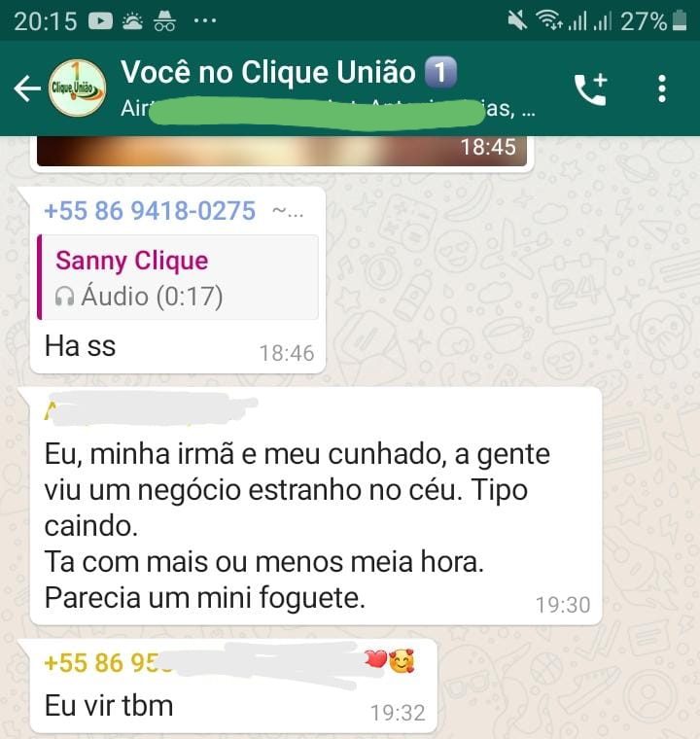Screen dimensions: 700x739
Task: Tap the muted sound status icon
Action: click(x=517, y=20)
